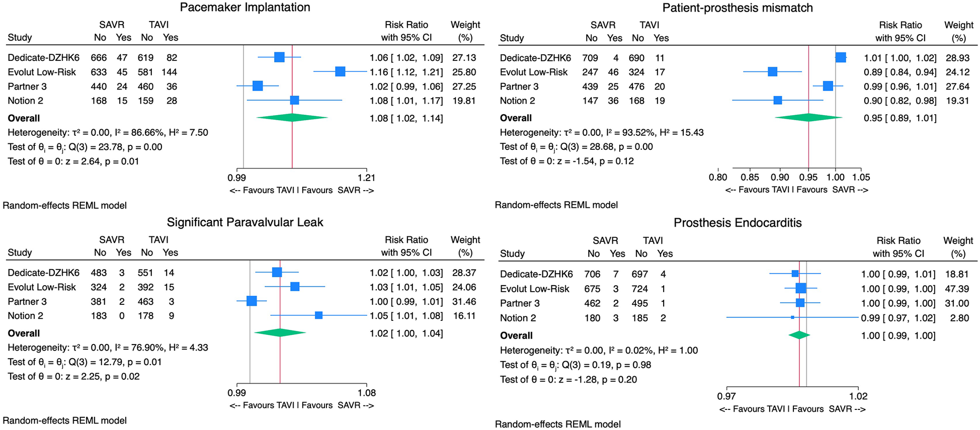980x430 pixels.
Task: Click the Pacemaker Implantation plot title
Action: (x=245, y=8)
